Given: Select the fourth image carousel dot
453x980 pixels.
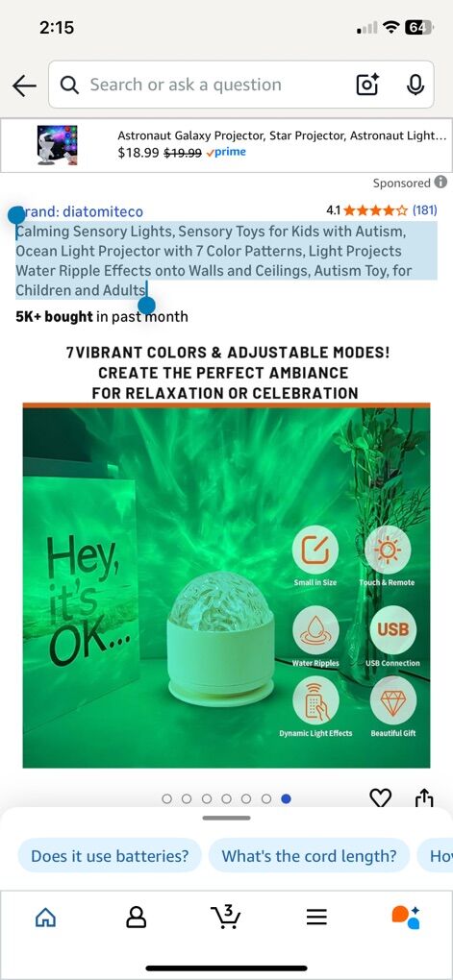Looking at the screenshot, I should [227, 798].
